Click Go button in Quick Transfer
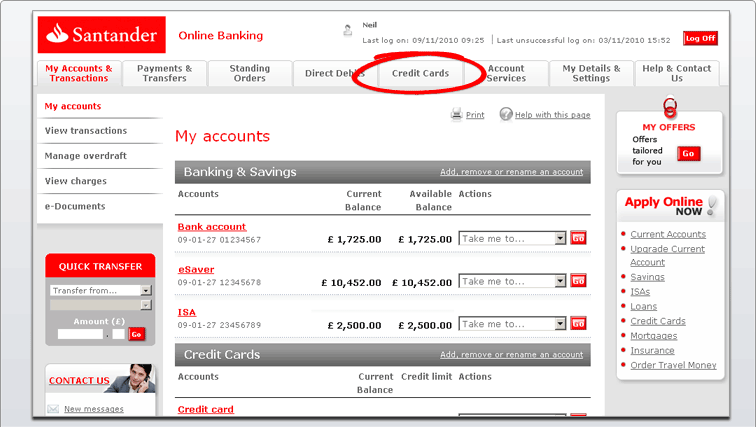The height and width of the screenshot is (427, 756). (x=137, y=334)
